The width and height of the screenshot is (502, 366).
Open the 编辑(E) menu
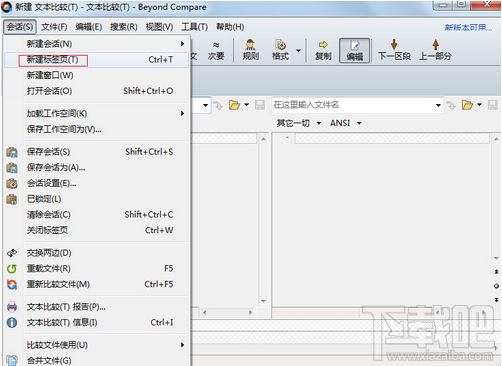(x=88, y=27)
